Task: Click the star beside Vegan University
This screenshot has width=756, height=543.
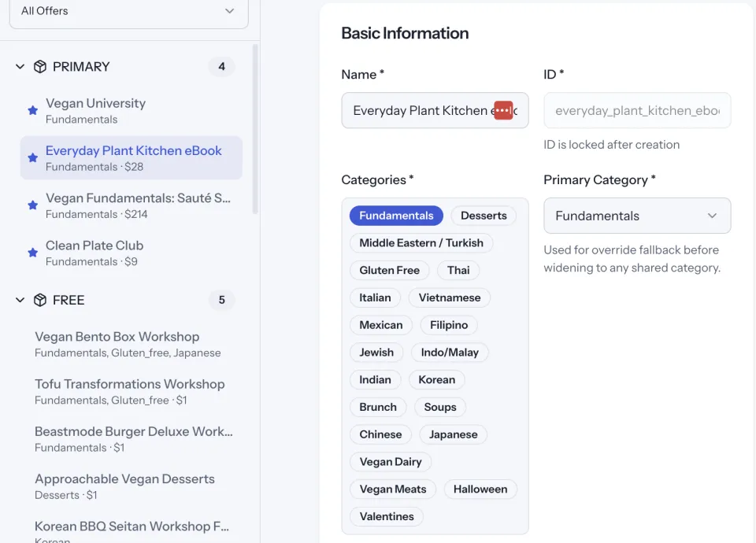Action: pos(33,110)
